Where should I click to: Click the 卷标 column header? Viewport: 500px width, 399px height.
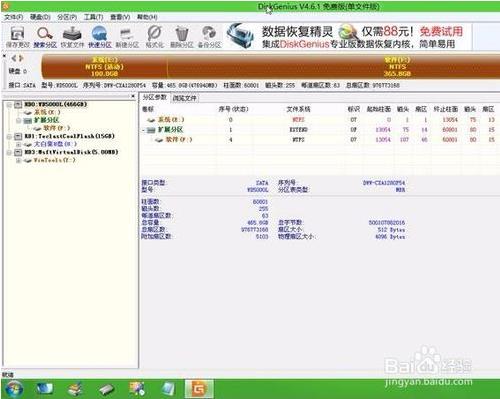(x=148, y=109)
